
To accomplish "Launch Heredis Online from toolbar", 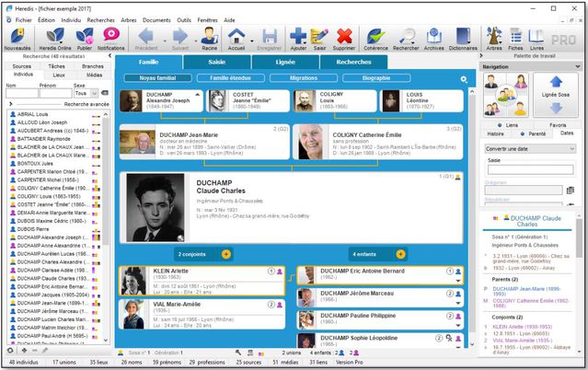I will click(55, 39).
